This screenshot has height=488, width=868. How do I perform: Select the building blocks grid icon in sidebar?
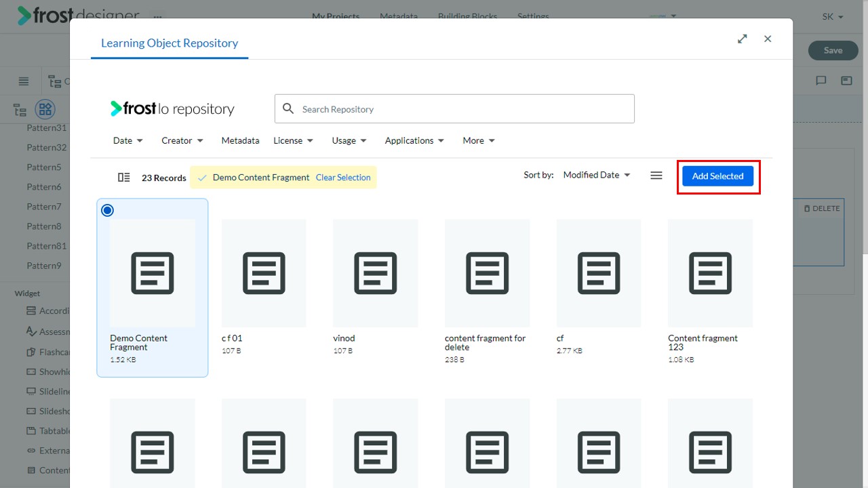45,109
